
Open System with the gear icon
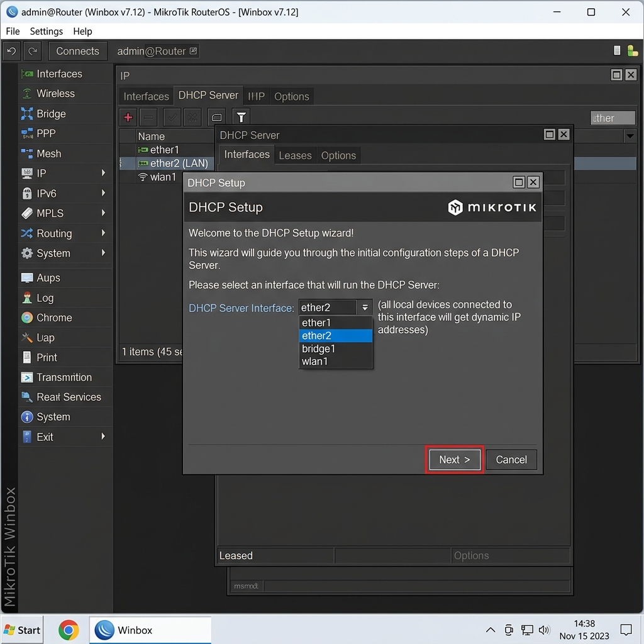pos(65,253)
